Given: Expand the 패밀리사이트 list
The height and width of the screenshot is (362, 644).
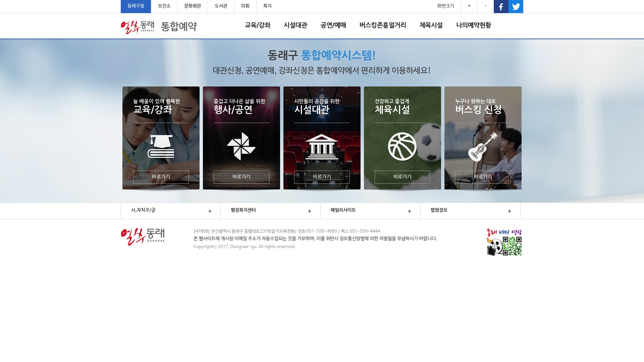Looking at the screenshot, I should pos(371,210).
